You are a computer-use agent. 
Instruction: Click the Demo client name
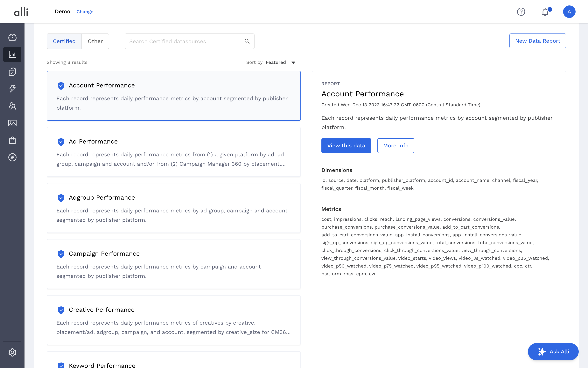click(x=62, y=11)
